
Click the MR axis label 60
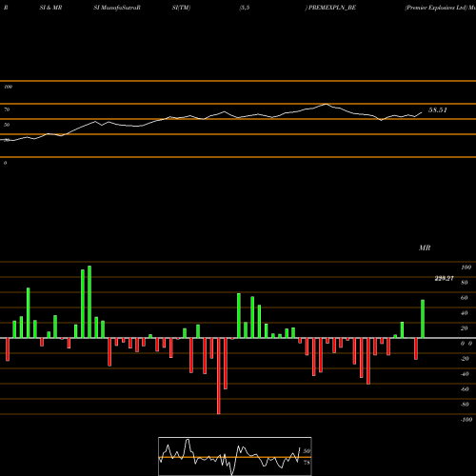(x=464, y=298)
